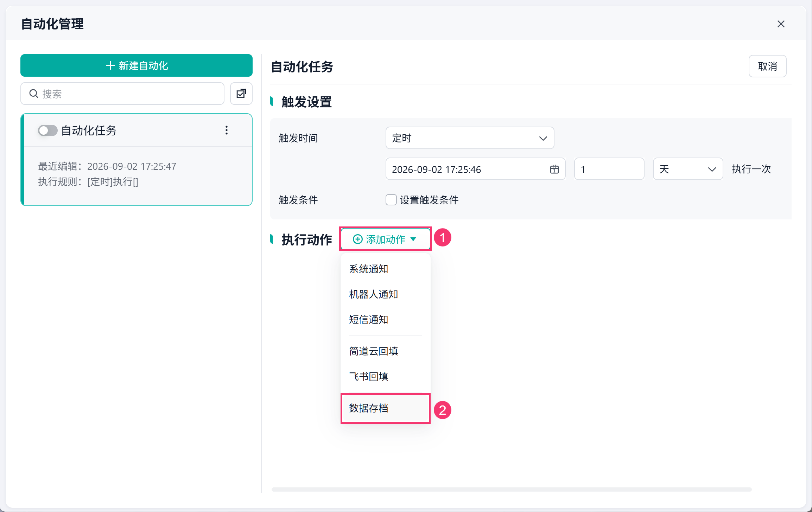This screenshot has height=512, width=812.
Task: Click 取消 button
Action: 767,66
